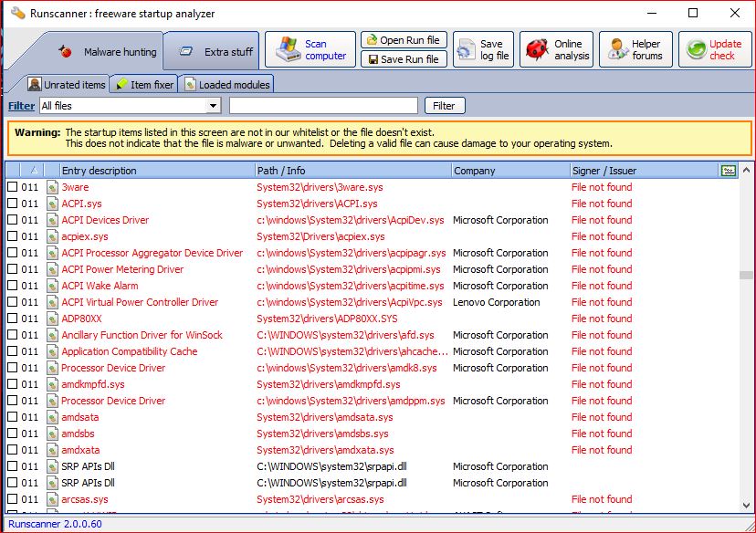Image resolution: width=756 pixels, height=533 pixels.
Task: Click the Save log file icon
Action: [x=466, y=49]
